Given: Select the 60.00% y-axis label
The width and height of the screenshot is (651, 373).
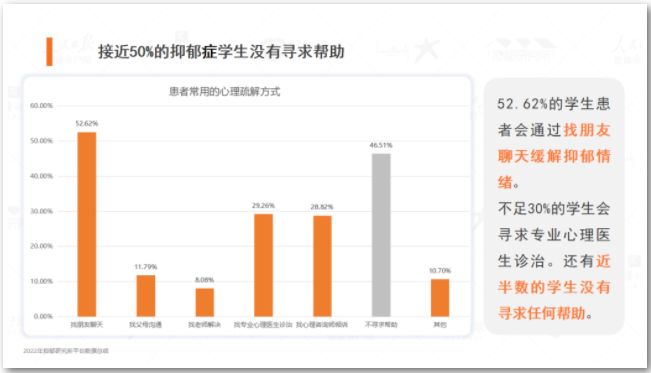Looking at the screenshot, I should pyautogui.click(x=42, y=106).
